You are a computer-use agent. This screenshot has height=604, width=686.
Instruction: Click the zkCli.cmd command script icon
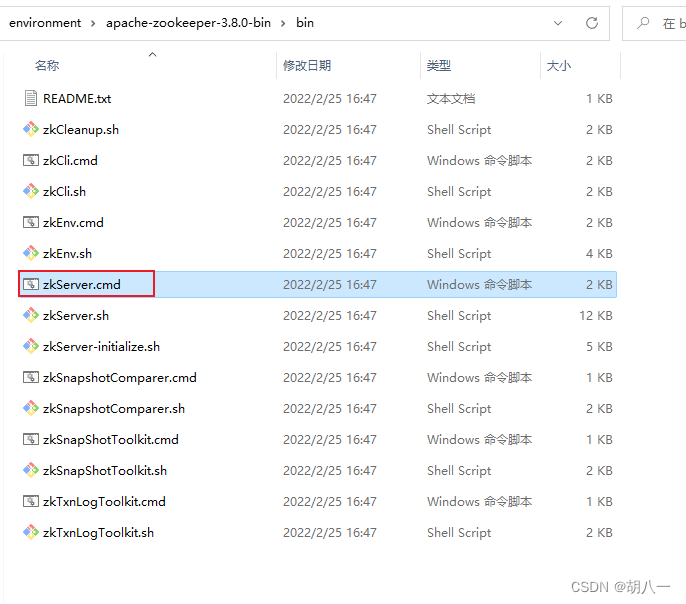pyautogui.click(x=31, y=161)
